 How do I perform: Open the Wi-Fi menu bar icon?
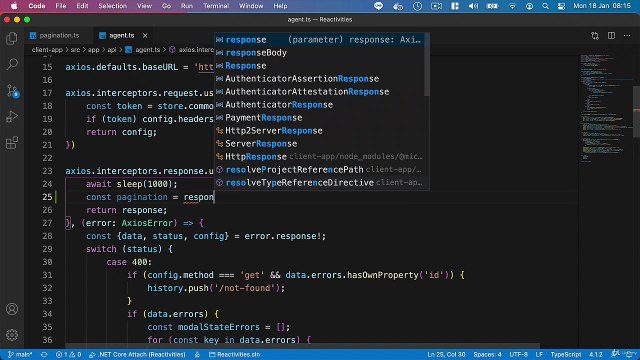point(512,6)
